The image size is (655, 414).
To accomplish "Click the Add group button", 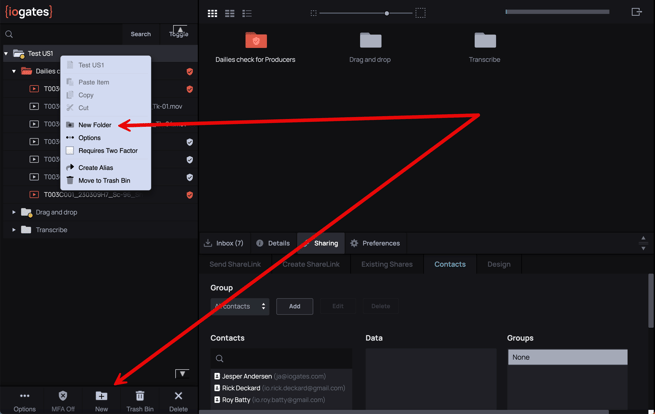I will pyautogui.click(x=294, y=306).
